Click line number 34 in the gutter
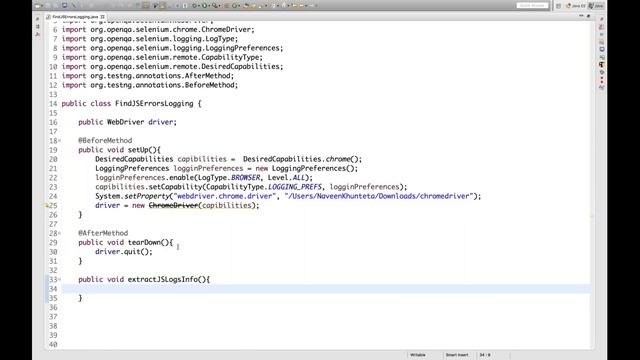 click(53, 289)
